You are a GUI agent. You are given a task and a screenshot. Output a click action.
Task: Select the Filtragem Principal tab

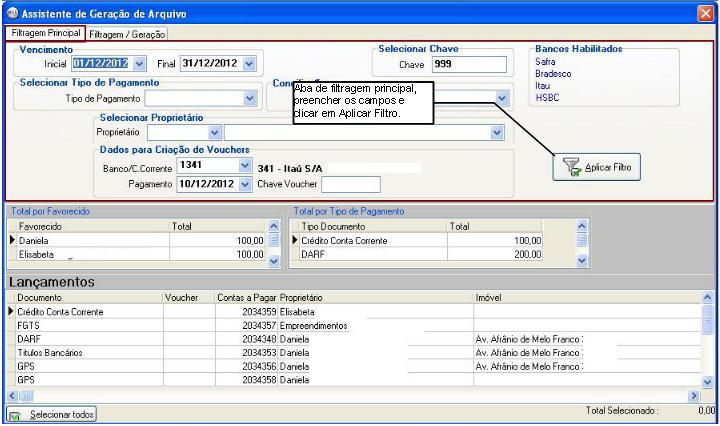point(43,33)
